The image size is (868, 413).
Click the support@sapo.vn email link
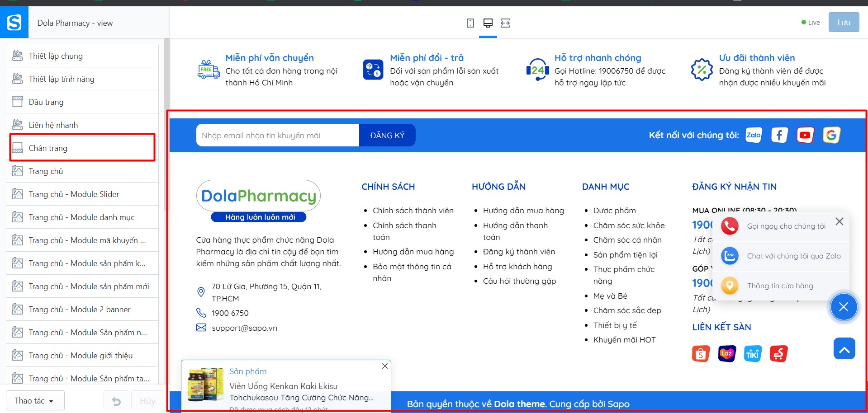(244, 328)
